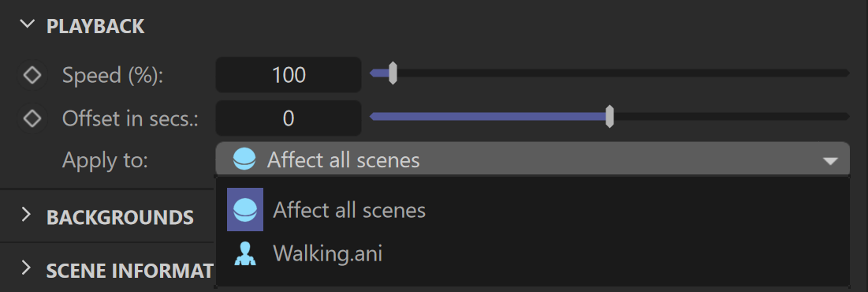Click the Walking.ani character icon
This screenshot has height=292, width=868.
[x=244, y=254]
